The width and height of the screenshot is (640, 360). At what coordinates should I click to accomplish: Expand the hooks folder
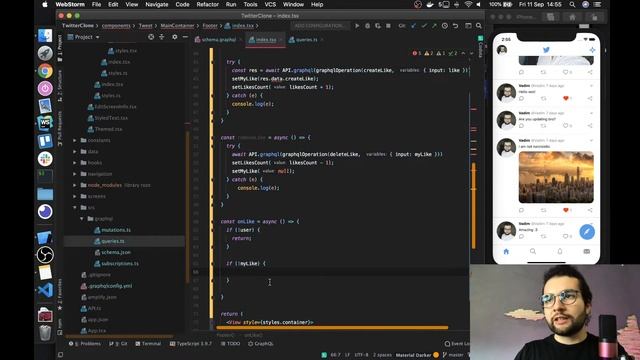(x=75, y=162)
